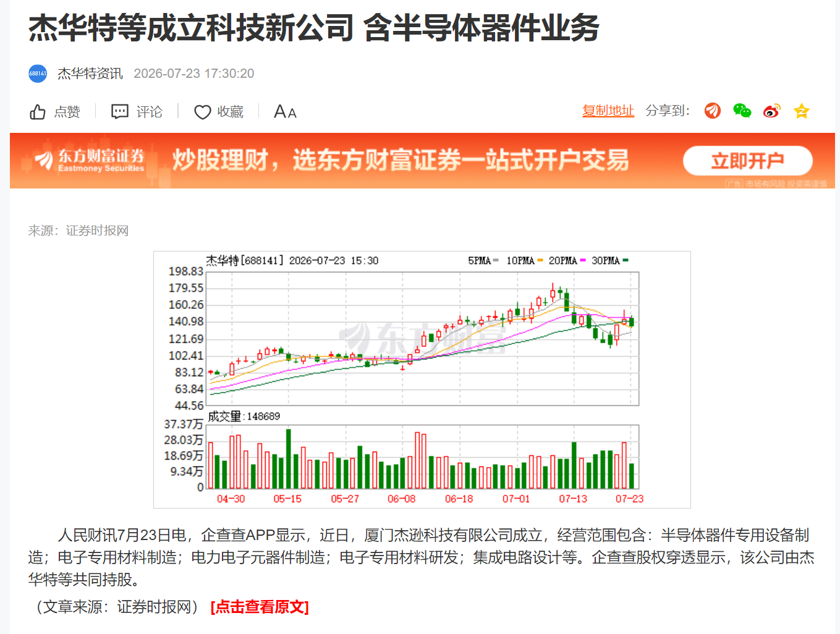The height and width of the screenshot is (634, 840).
Task: Click the heart 收藏 favorite icon
Action: pyautogui.click(x=202, y=112)
